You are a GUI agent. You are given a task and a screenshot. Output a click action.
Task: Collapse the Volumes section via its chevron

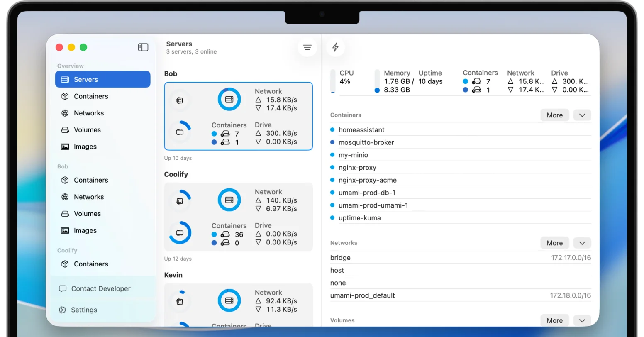coord(582,320)
